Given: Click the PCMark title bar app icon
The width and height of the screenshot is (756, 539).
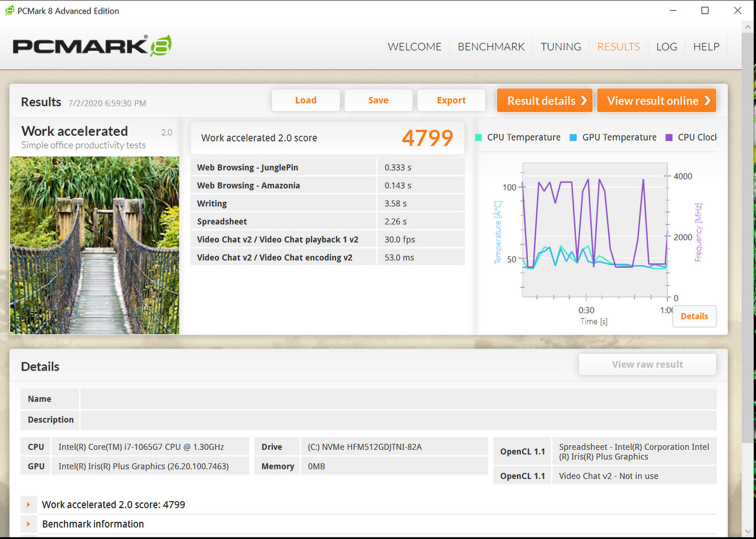Looking at the screenshot, I should coord(9,11).
